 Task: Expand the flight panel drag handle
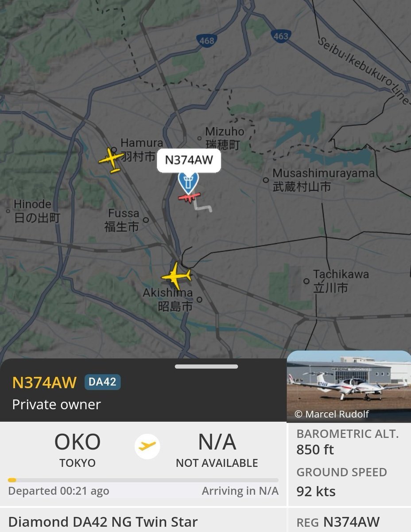click(x=206, y=367)
